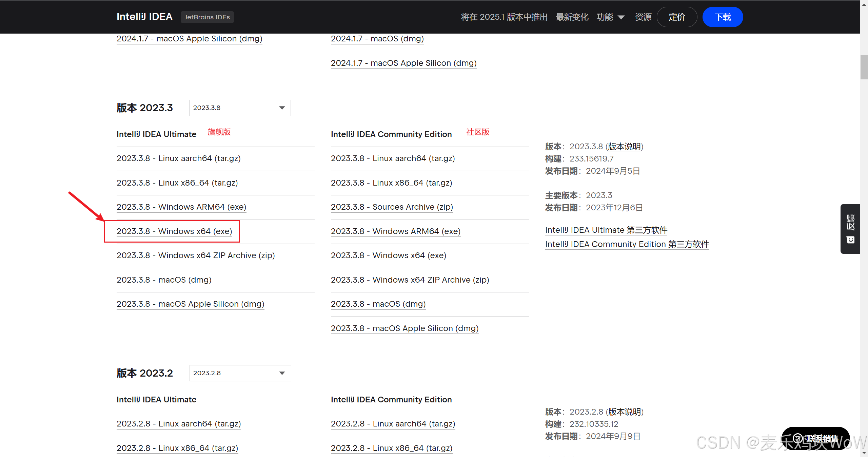Download 2023.3.8 Windows x64 (exe) Ultimate
Viewport: 868px width, 457px height.
click(x=174, y=231)
